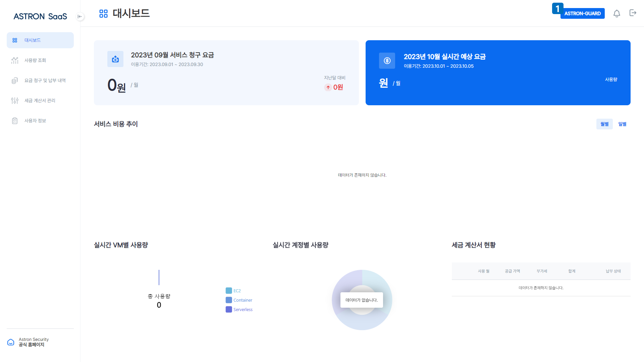Open 요금 청구 및 납부 내역 menu

(x=40, y=80)
